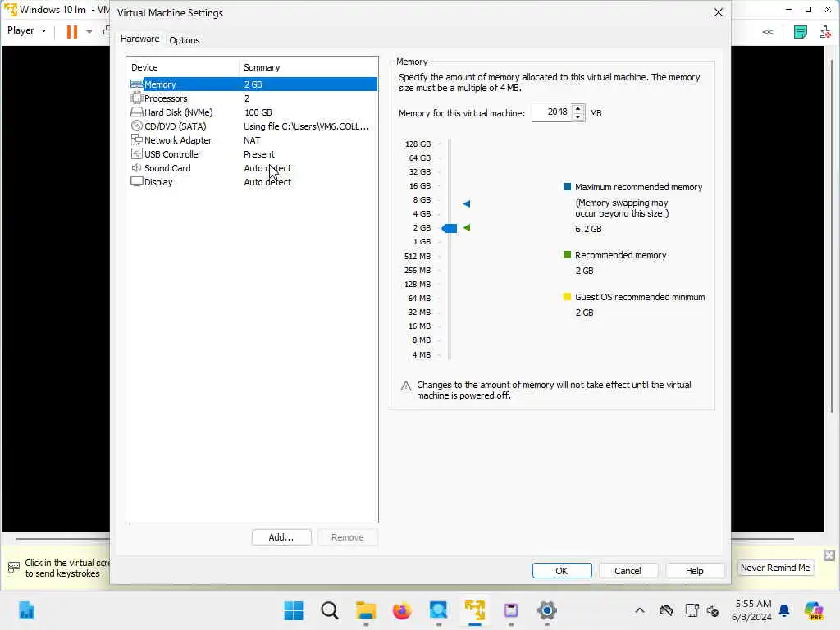The image size is (840, 630).
Task: Click the OK button
Action: tap(561, 571)
